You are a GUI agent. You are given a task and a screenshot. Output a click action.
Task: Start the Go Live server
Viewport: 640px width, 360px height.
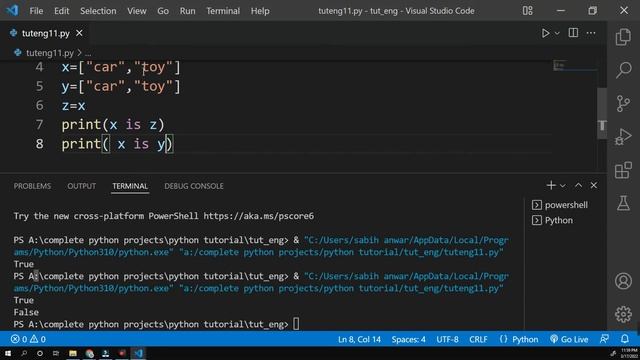click(x=569, y=339)
